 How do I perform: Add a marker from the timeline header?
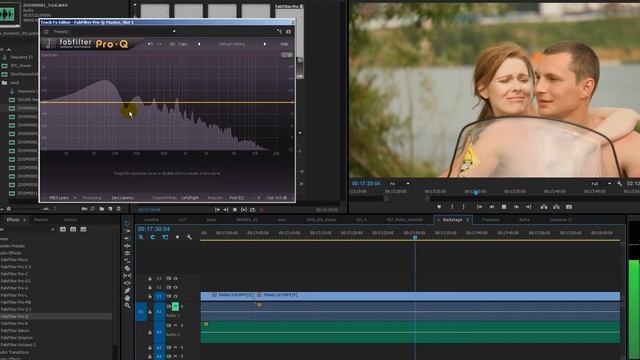(177, 237)
